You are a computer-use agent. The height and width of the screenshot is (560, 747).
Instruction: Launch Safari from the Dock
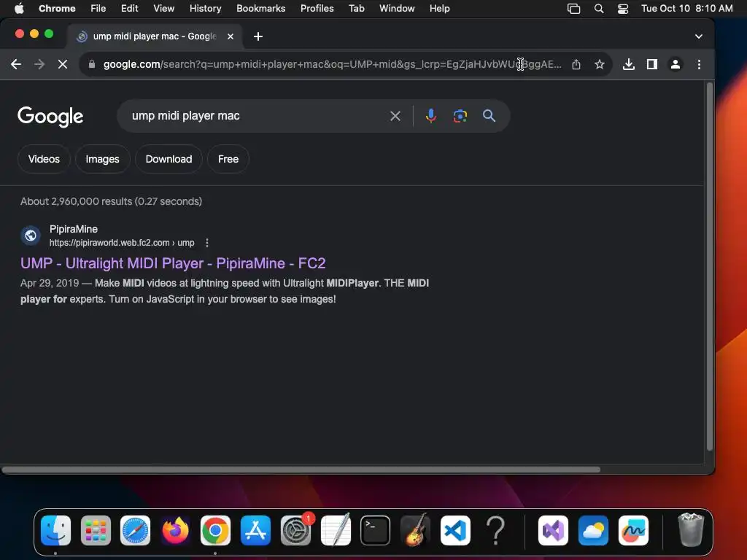point(135,531)
